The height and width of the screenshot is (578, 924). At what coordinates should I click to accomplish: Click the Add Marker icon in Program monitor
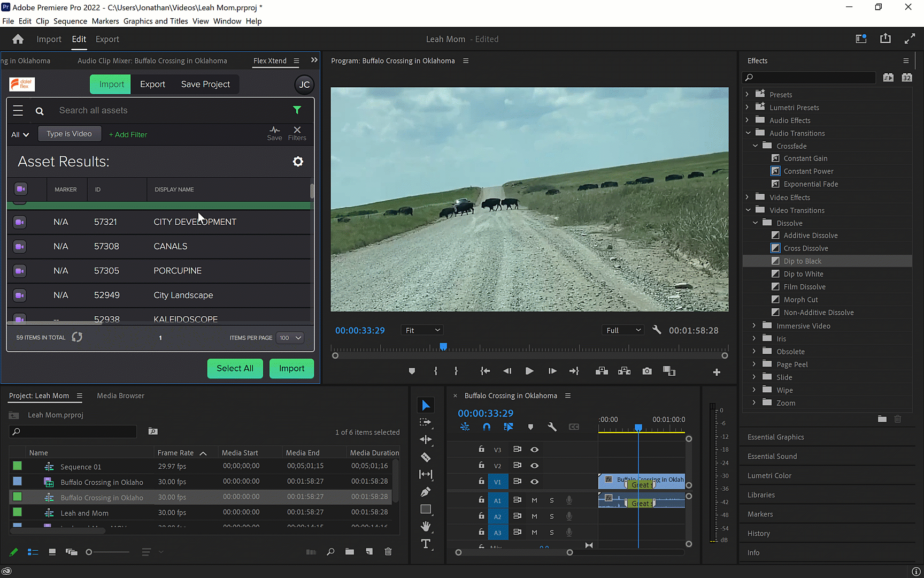coord(412,371)
